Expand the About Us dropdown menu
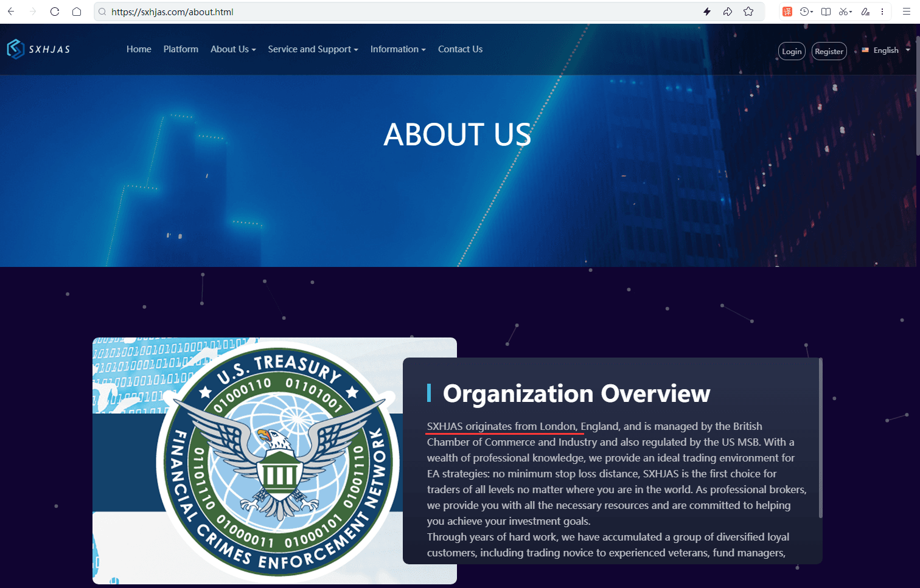 [x=233, y=49]
